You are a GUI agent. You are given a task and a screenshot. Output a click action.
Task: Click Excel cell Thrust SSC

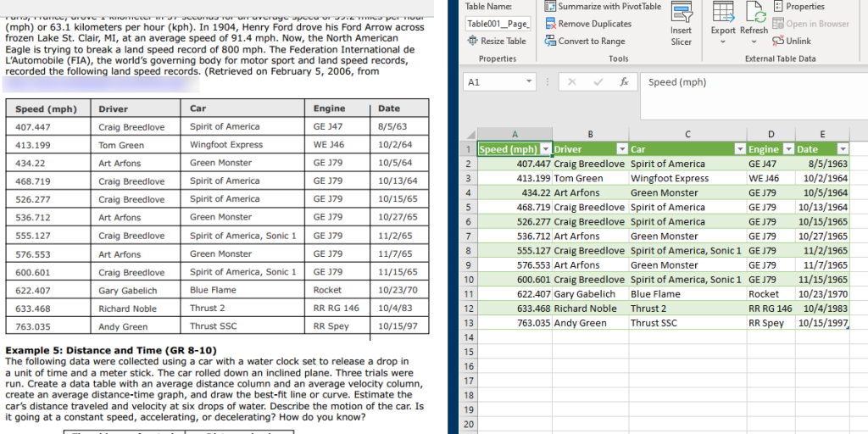pyautogui.click(x=687, y=323)
